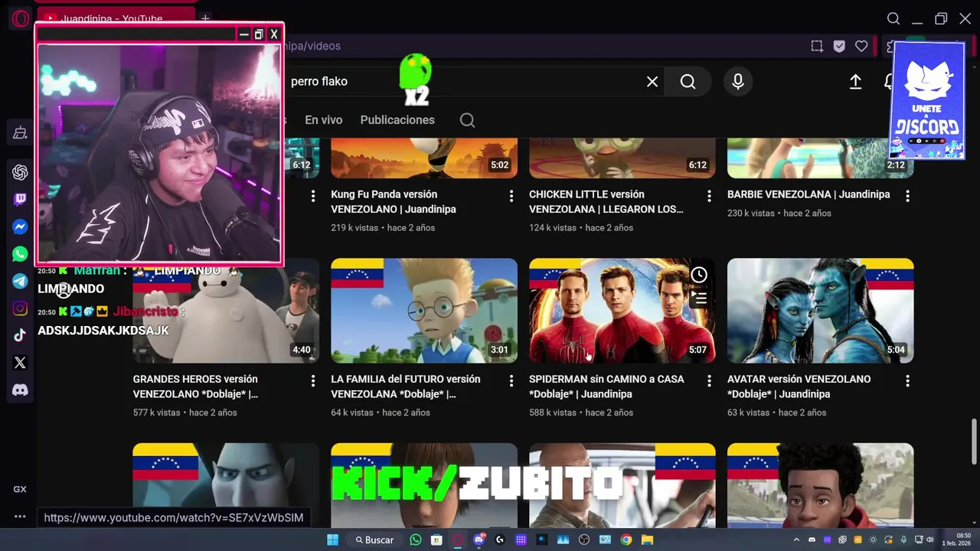Image resolution: width=980 pixels, height=551 pixels.
Task: Open Messenger in the Opera sidebar
Action: tap(20, 227)
